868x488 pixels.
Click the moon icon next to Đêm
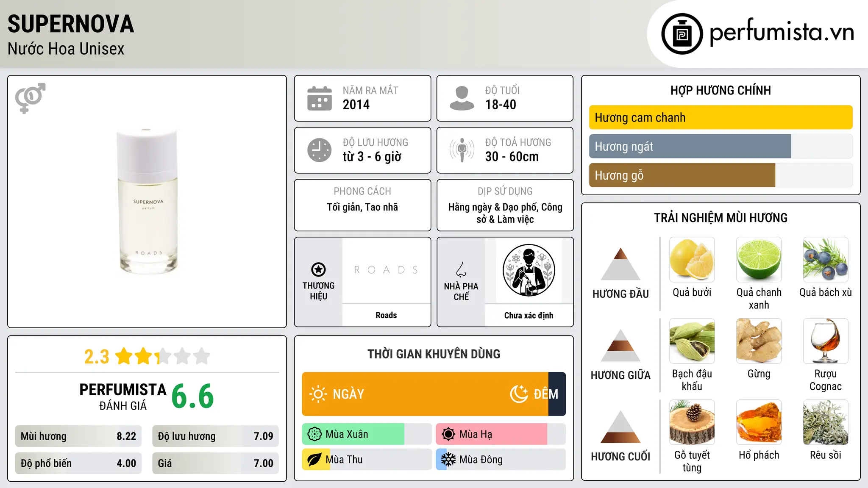coord(519,394)
